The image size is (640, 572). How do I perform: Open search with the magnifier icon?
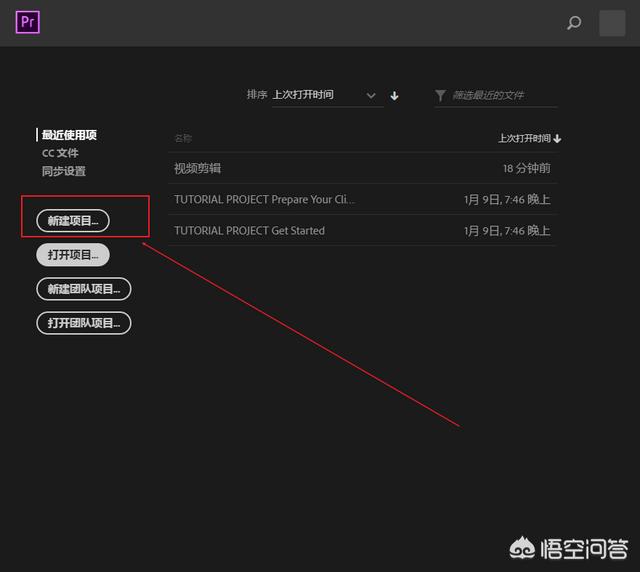(x=574, y=23)
